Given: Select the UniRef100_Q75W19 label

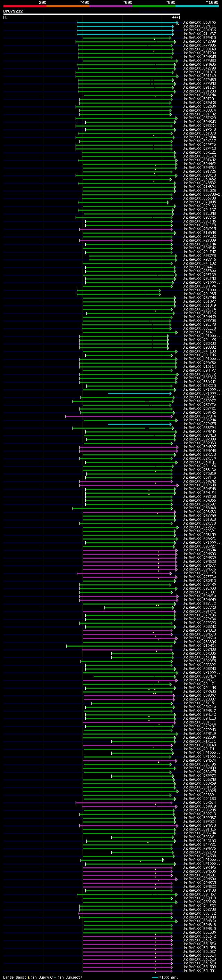Looking at the screenshot, I should (199, 473).
